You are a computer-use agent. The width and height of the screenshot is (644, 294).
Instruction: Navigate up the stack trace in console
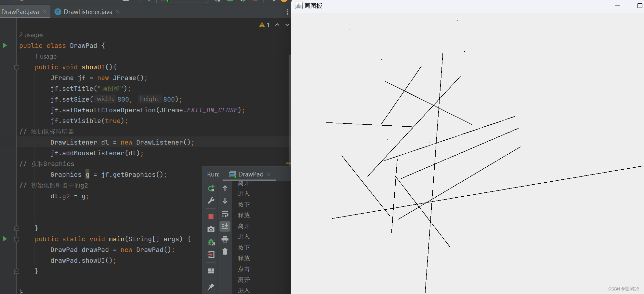coord(225,188)
